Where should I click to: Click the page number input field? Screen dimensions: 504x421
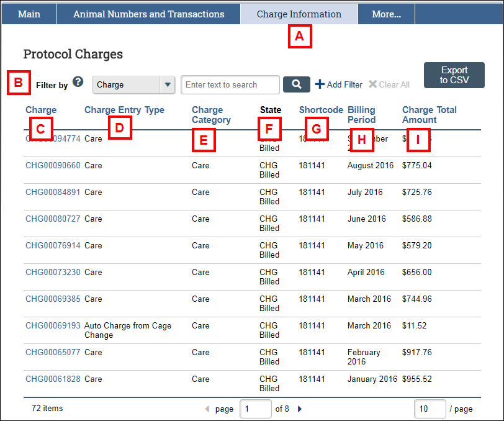coord(256,409)
